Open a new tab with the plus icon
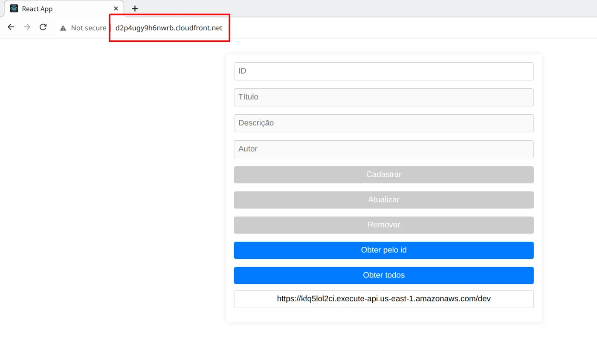The image size is (597, 364). [135, 9]
